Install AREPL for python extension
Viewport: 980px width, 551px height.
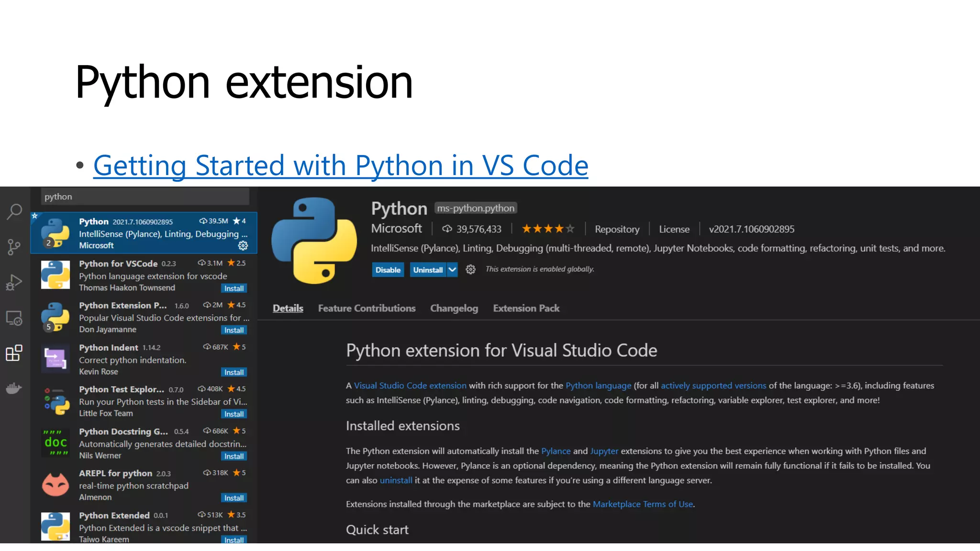click(234, 498)
